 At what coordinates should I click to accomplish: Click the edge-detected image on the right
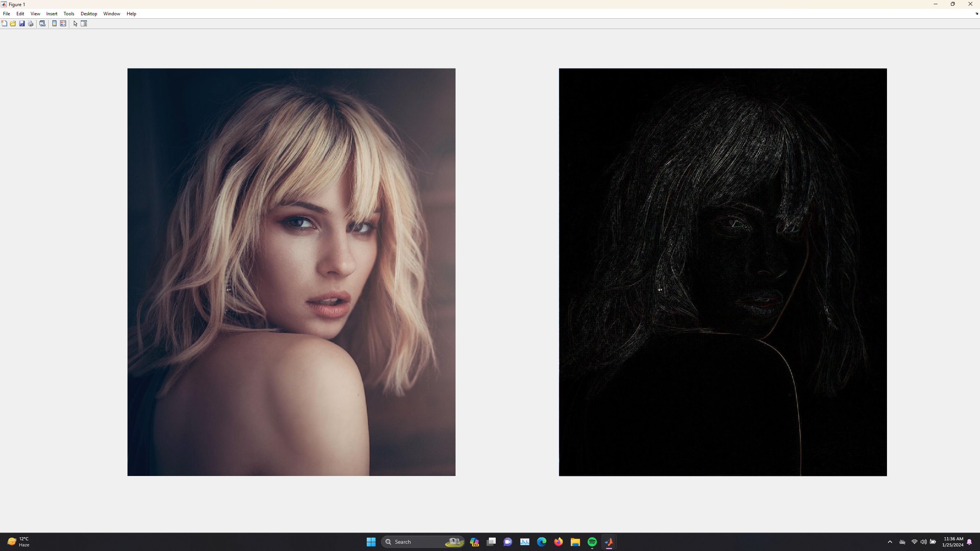coord(723,272)
